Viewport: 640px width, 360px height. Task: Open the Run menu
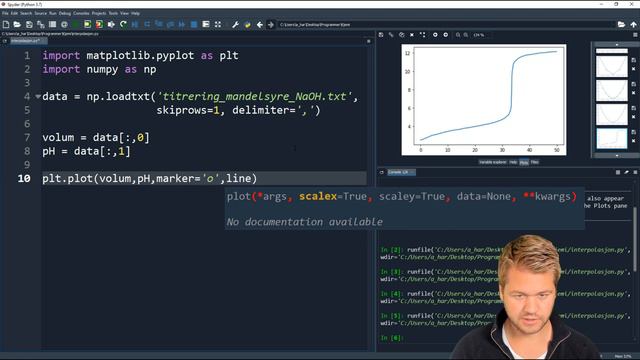pos(53,13)
